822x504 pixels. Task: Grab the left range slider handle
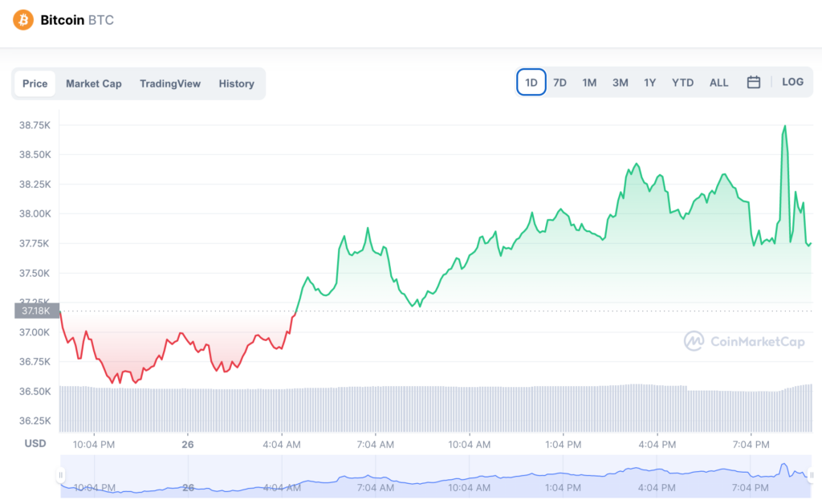61,475
